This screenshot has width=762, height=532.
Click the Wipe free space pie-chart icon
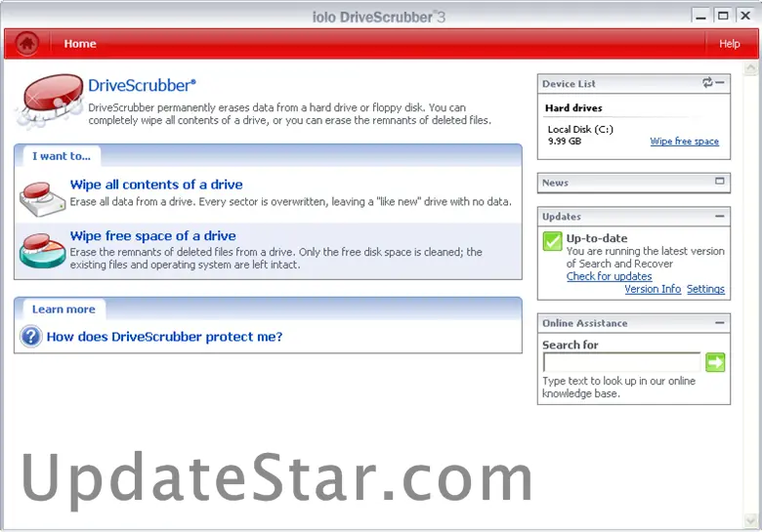tap(43, 251)
